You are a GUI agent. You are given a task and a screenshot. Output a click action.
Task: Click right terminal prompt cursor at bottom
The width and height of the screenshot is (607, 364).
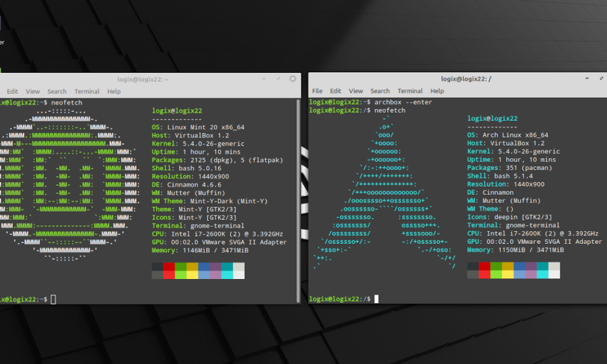[x=376, y=298]
